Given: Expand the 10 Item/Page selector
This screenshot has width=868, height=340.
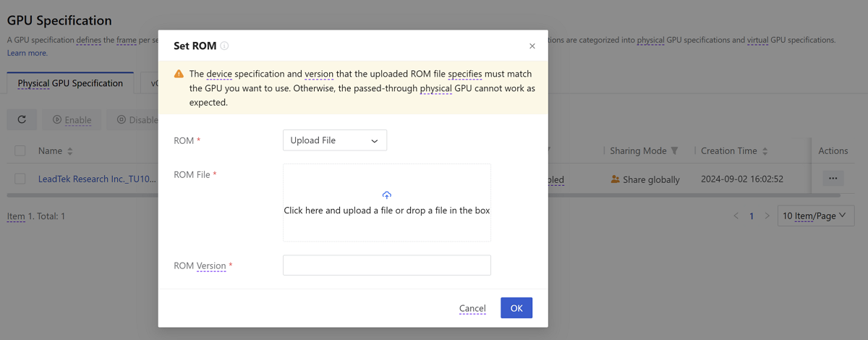Looking at the screenshot, I should [x=815, y=216].
